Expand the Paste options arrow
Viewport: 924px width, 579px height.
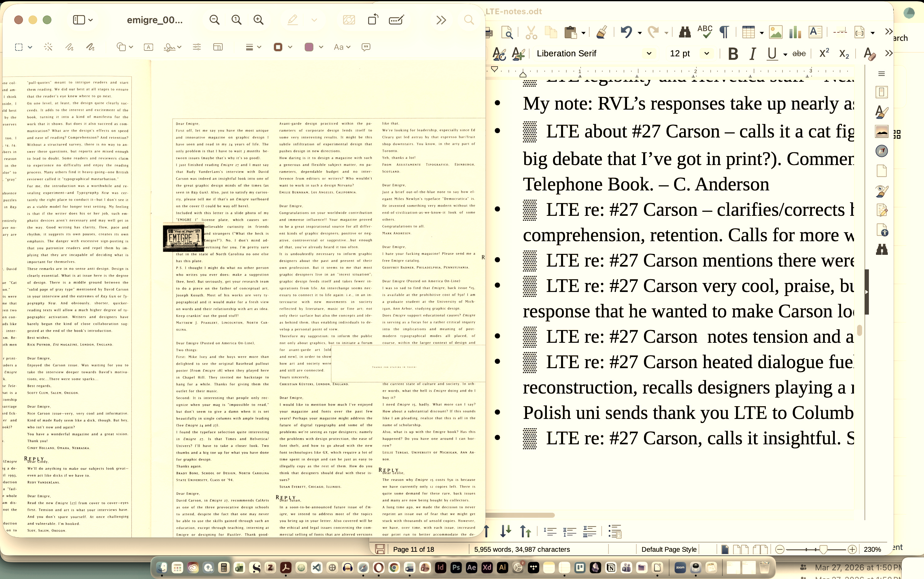583,33
